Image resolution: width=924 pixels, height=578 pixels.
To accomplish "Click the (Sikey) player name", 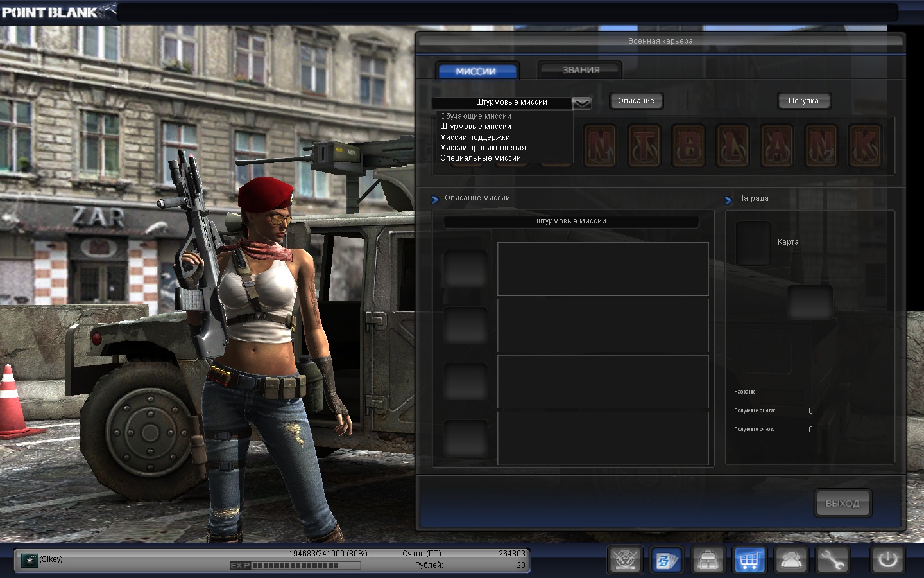I will pyautogui.click(x=51, y=559).
